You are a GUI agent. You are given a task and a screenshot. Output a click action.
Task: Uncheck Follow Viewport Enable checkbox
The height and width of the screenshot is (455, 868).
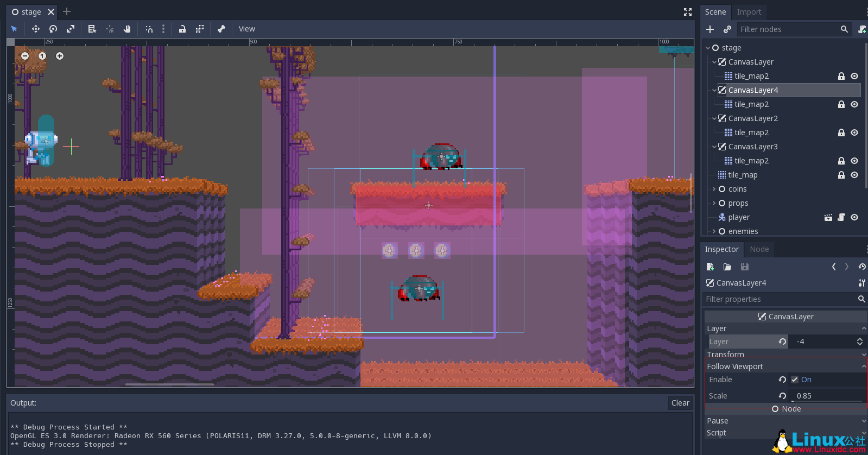tap(795, 380)
